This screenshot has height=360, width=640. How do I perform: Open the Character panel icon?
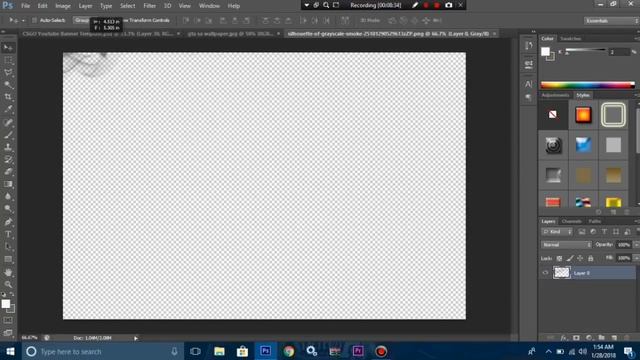(529, 84)
